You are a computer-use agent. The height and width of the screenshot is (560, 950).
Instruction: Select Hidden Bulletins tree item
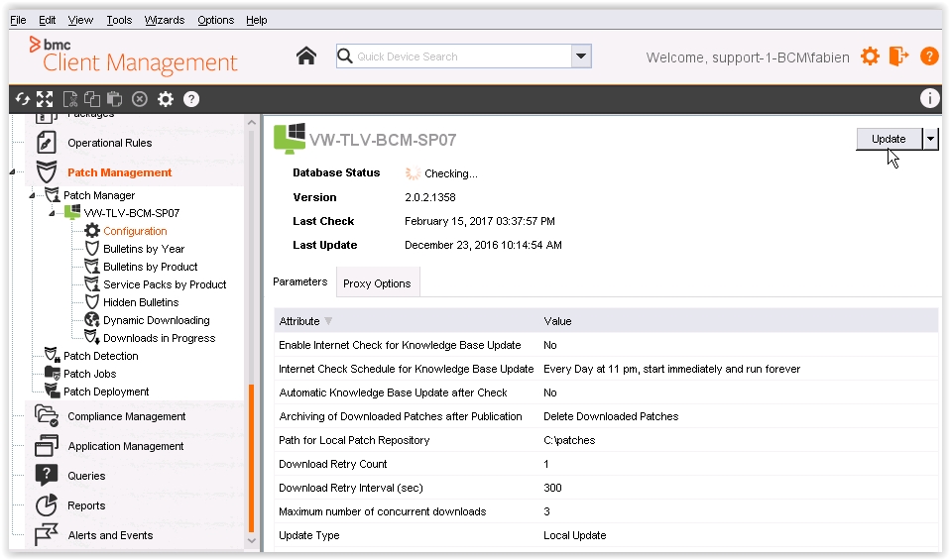(x=141, y=302)
